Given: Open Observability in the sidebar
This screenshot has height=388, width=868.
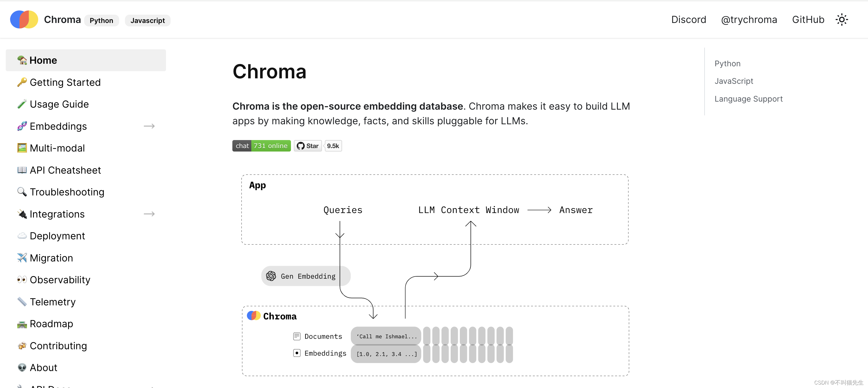Looking at the screenshot, I should click(x=60, y=280).
